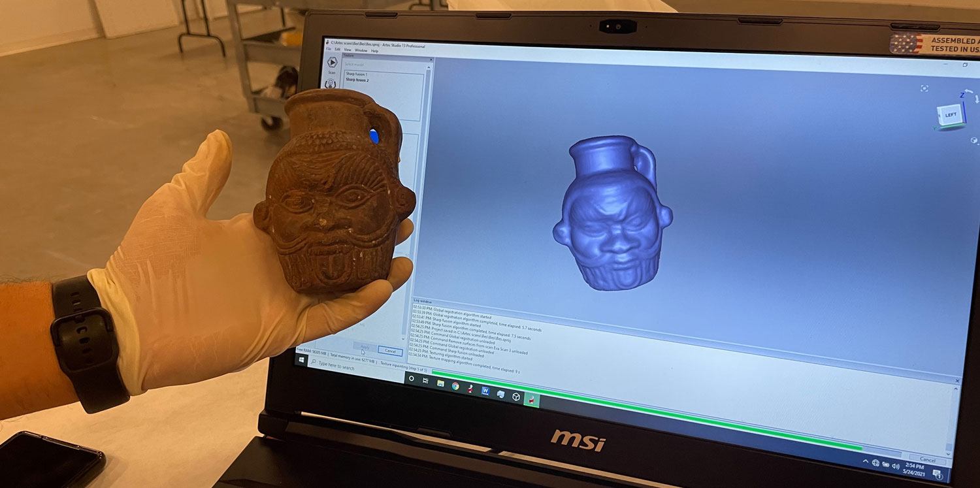Open the sidebar tool icon below Scan
The width and height of the screenshot is (980, 488).
331,84
